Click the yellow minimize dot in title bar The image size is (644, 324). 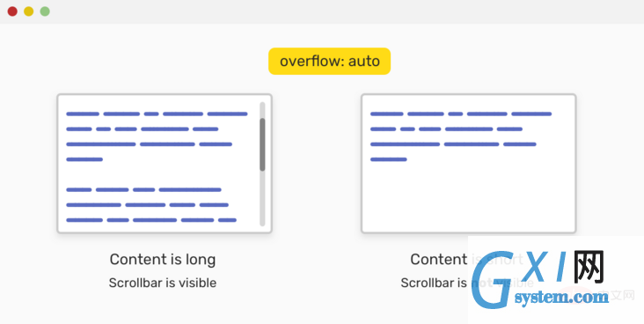[29, 11]
